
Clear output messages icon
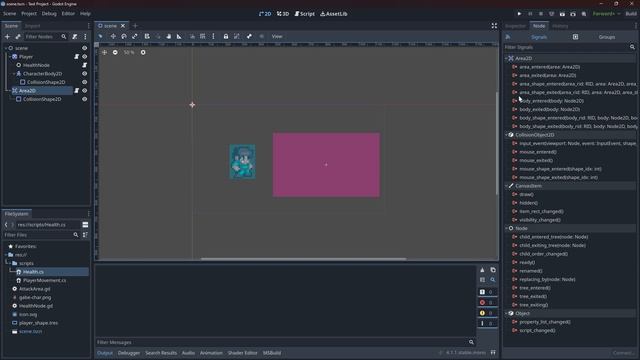482,270
